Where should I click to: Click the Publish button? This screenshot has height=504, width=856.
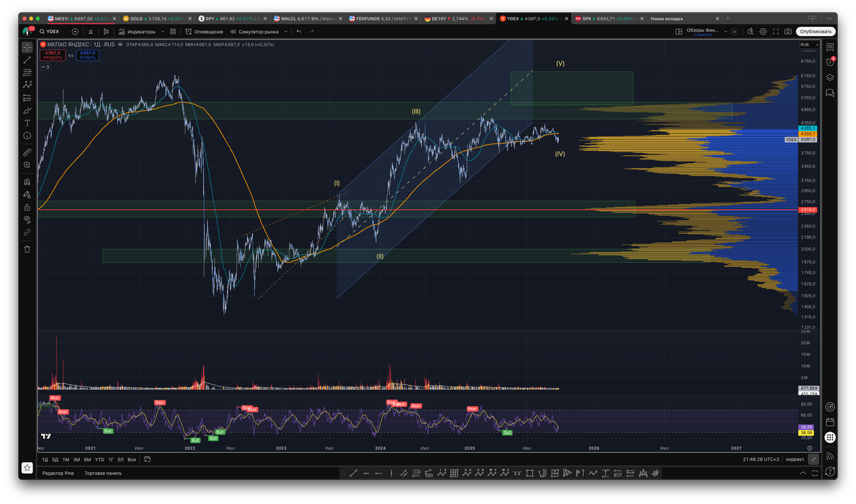815,31
